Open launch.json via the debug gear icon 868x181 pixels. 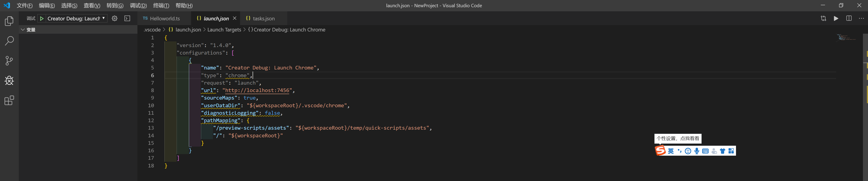[115, 19]
